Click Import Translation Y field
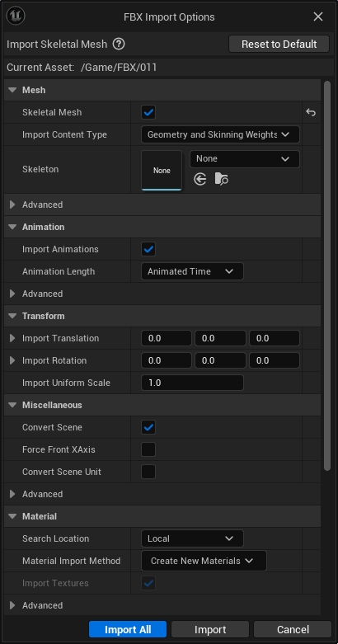 coord(220,338)
